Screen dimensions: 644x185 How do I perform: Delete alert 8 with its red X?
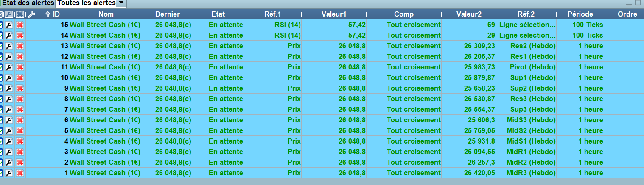(20, 99)
